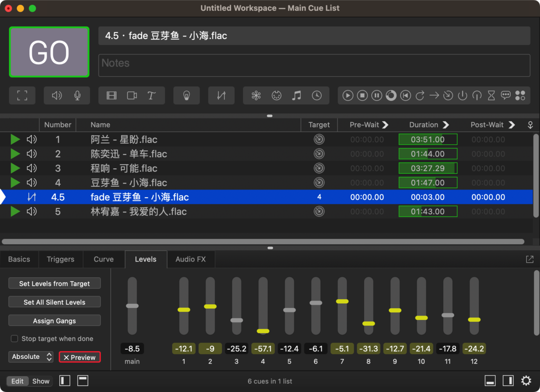This screenshot has width=540, height=392.
Task: Click the continue mode column header icon
Action: pos(530,125)
